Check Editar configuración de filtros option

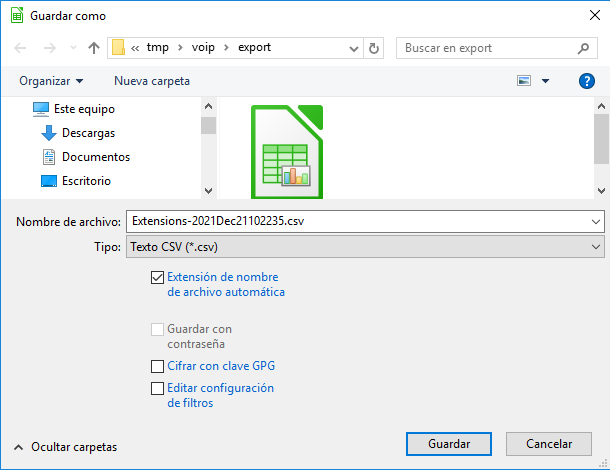(x=157, y=388)
